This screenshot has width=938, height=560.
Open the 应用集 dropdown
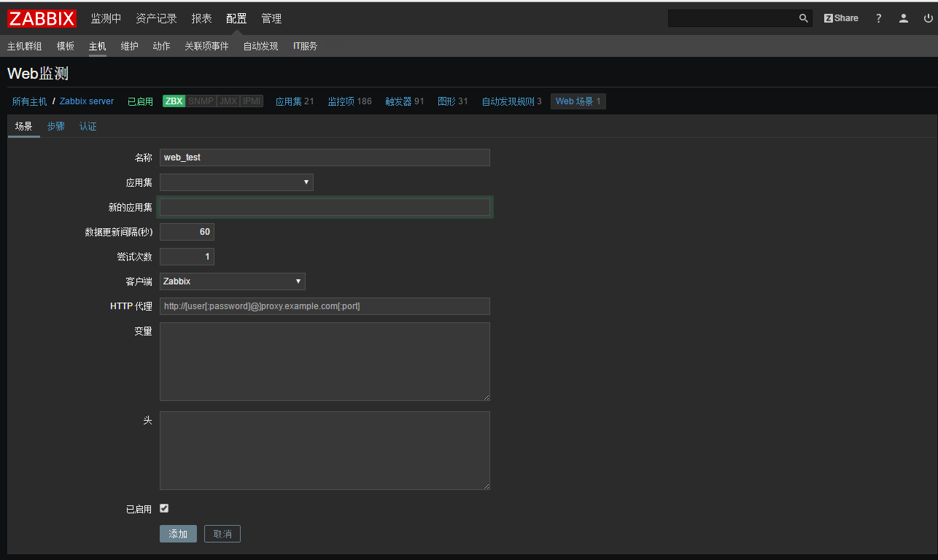click(x=236, y=182)
